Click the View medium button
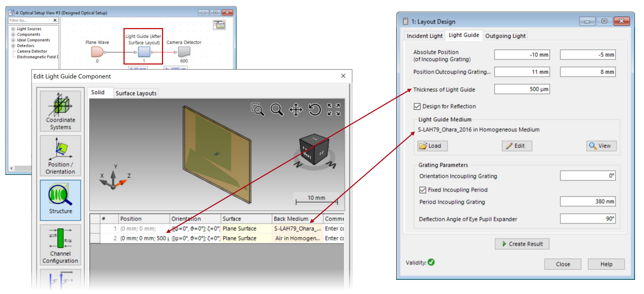Screen dimensions: 644x294 [x=601, y=146]
